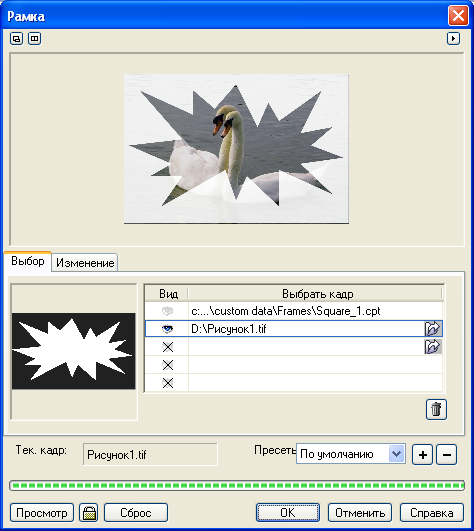474x531 pixels.
Task: Click the Вид column header
Action: (x=167, y=294)
